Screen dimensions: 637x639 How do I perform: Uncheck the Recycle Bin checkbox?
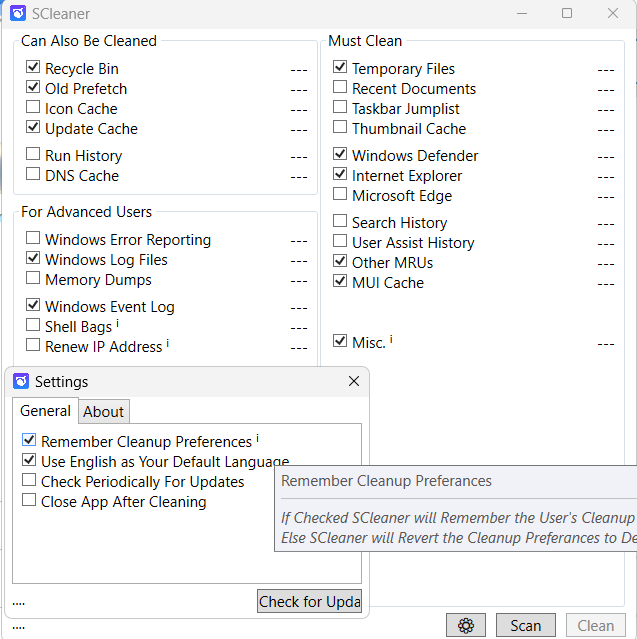pos(34,68)
